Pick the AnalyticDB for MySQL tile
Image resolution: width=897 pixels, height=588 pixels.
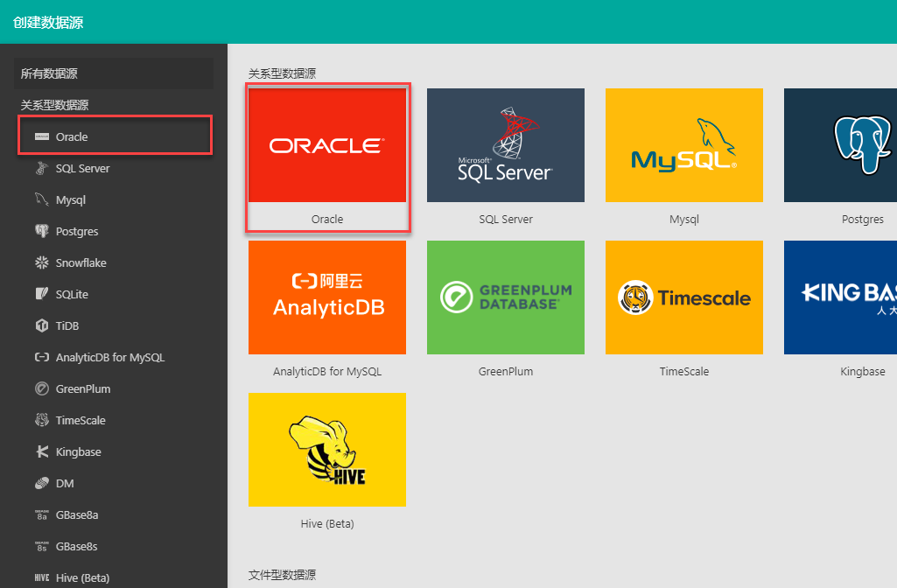[x=327, y=297]
